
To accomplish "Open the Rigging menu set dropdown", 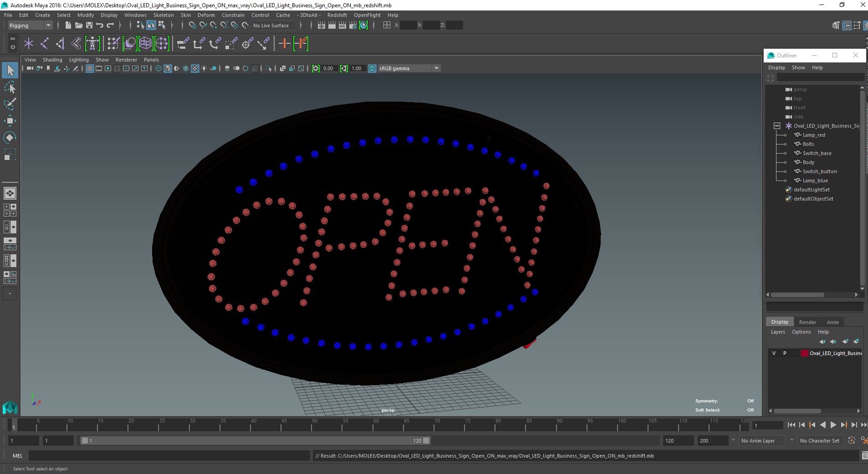I will coord(30,26).
